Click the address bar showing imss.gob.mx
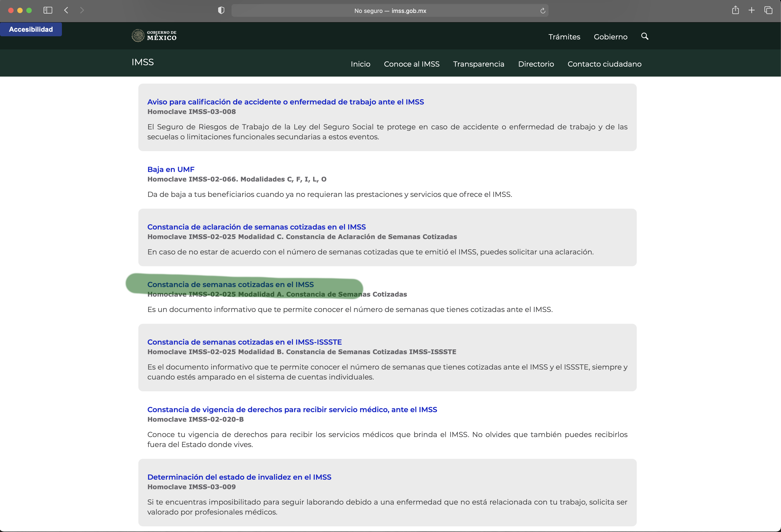 point(390,10)
